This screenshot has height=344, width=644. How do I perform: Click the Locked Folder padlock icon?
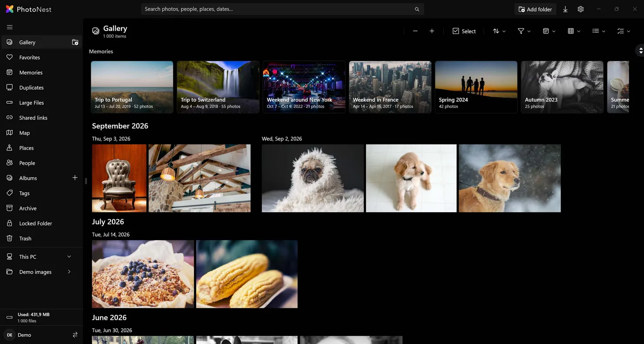coord(10,223)
